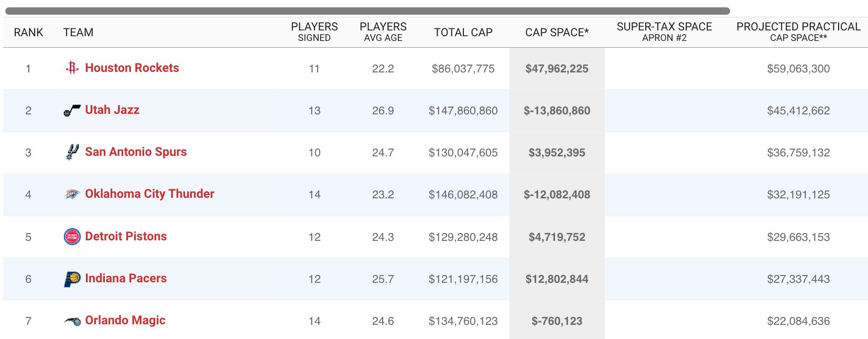Sort by Total Cap column header
This screenshot has width=868, height=339.
coord(463,33)
